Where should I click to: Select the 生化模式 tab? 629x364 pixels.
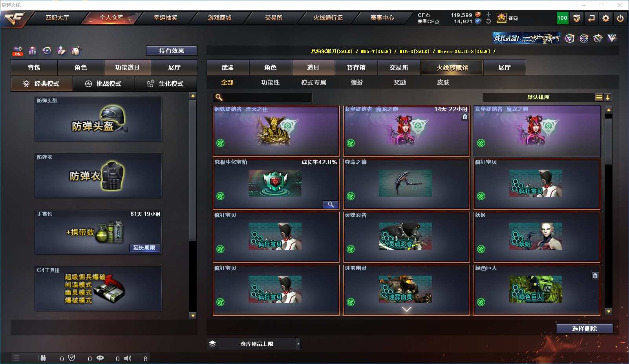pyautogui.click(x=165, y=84)
